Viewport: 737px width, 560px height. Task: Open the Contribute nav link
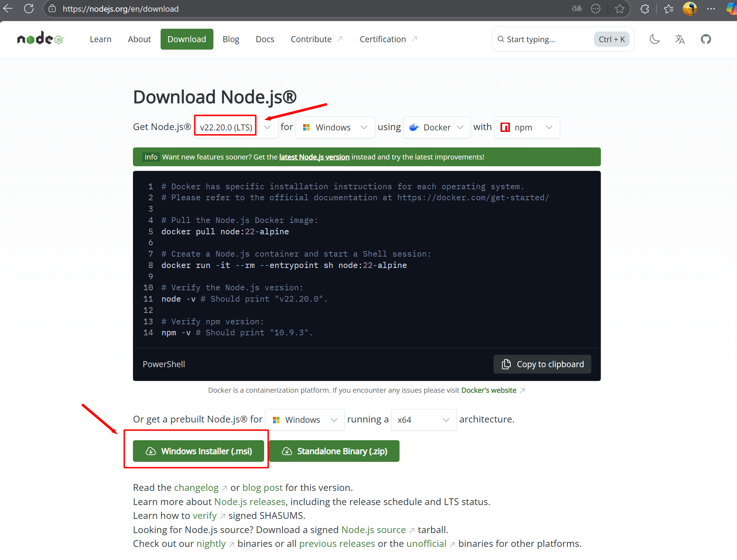[317, 39]
